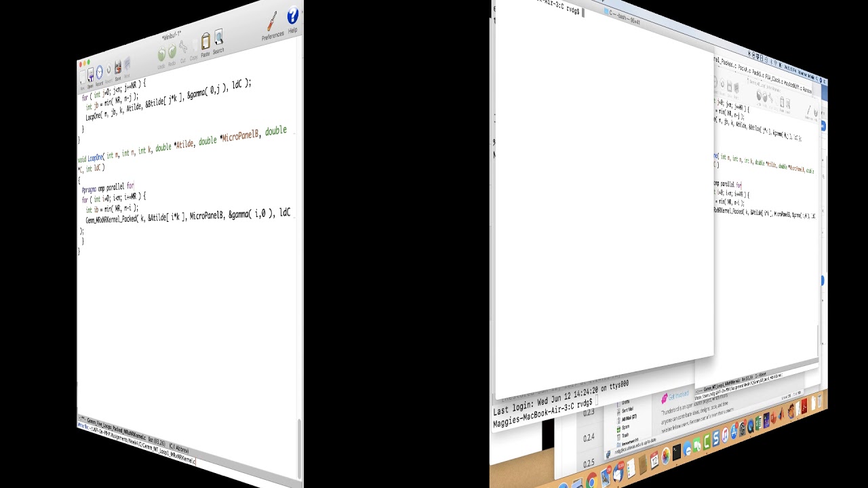Click Undo arrow in left Emacs toolbar
868x488 pixels.
point(161,56)
